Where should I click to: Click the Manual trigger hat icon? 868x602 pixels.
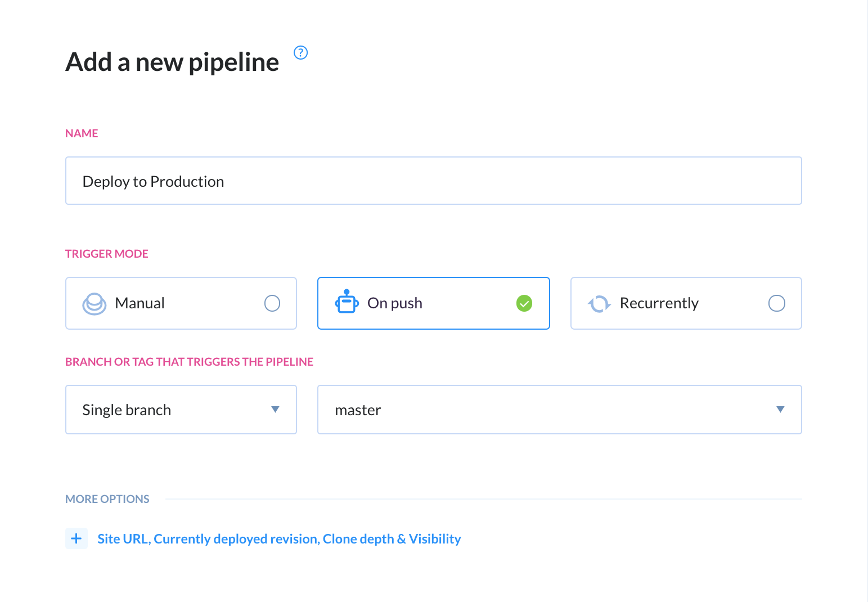(x=95, y=304)
